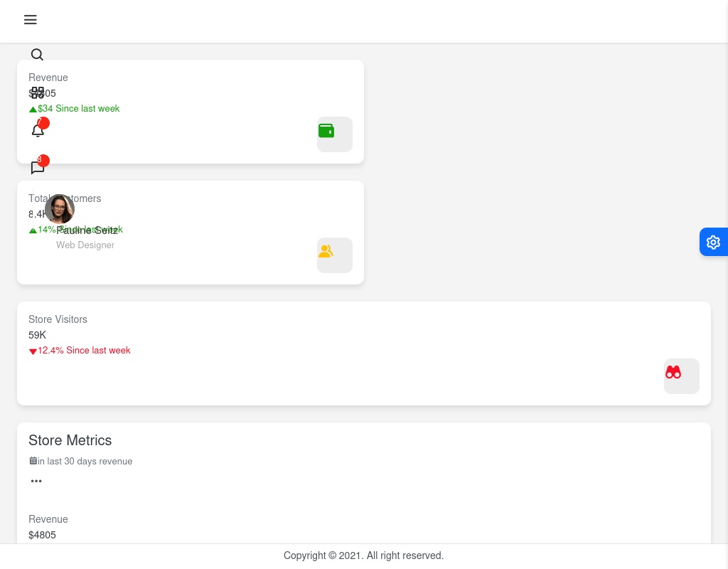728x569 pixels.
Task: Click the search magnifier icon
Action: (x=38, y=55)
